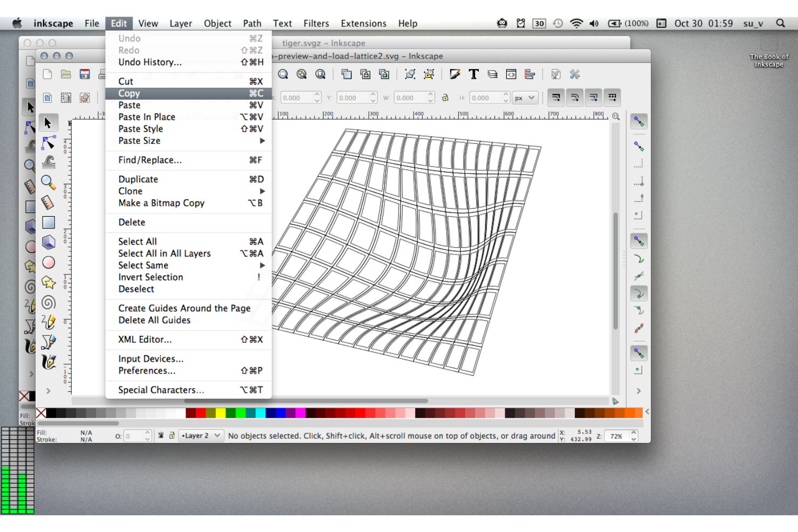Toggle width/height lock ratio
This screenshot has height=532, width=798.
pos(445,98)
